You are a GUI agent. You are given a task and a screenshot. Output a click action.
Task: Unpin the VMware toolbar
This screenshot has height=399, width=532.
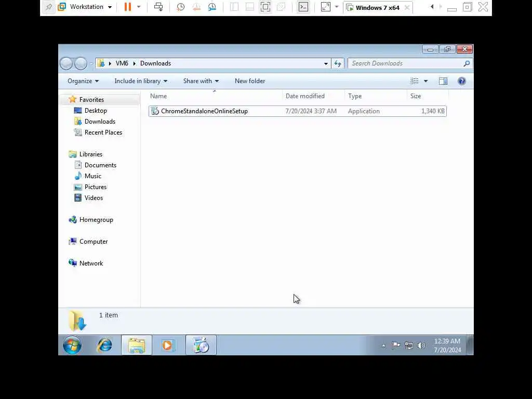coord(49,7)
